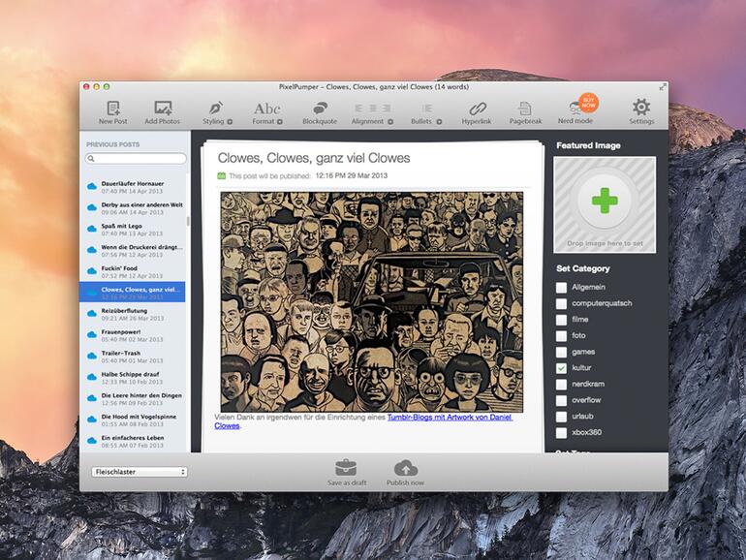The width and height of the screenshot is (746, 560).
Task: Click the orange Buy Now badge
Action: 588,102
